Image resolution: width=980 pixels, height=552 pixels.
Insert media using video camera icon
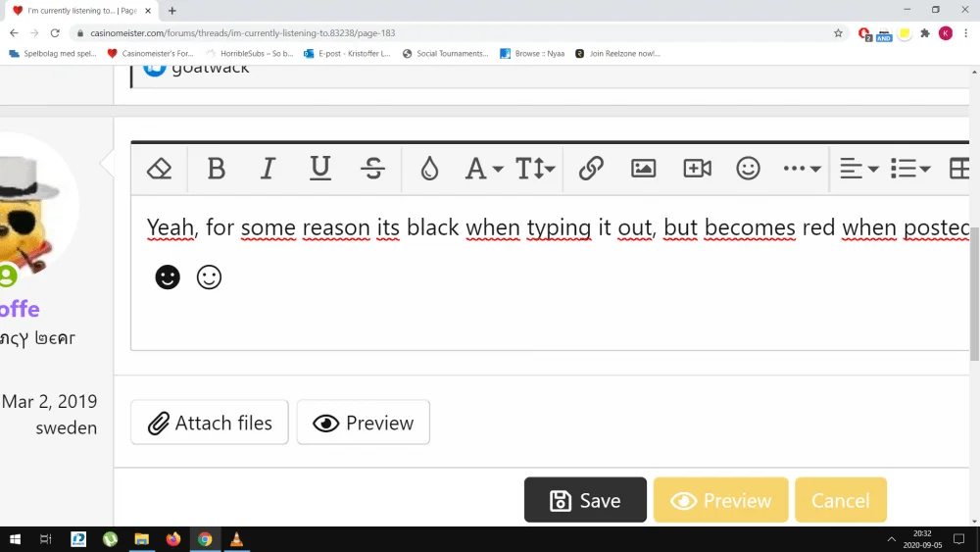697,169
